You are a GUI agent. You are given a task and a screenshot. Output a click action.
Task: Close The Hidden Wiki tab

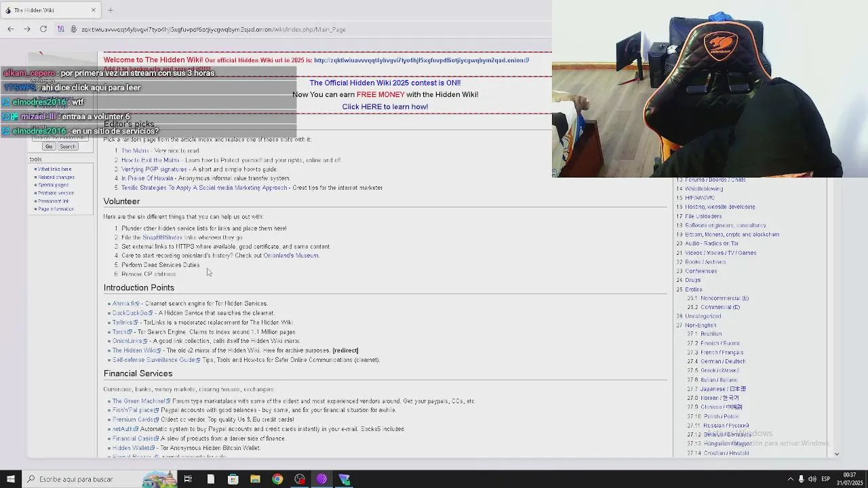point(94,10)
